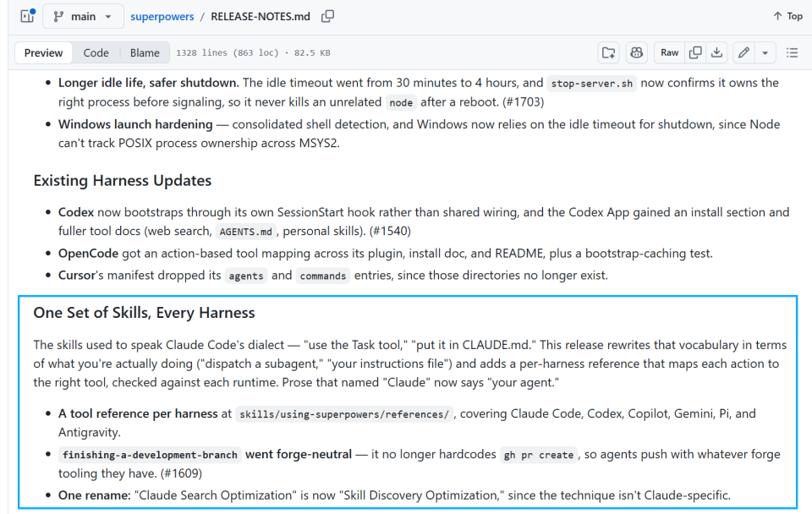Expand the file tree side panel

pyautogui.click(x=27, y=16)
